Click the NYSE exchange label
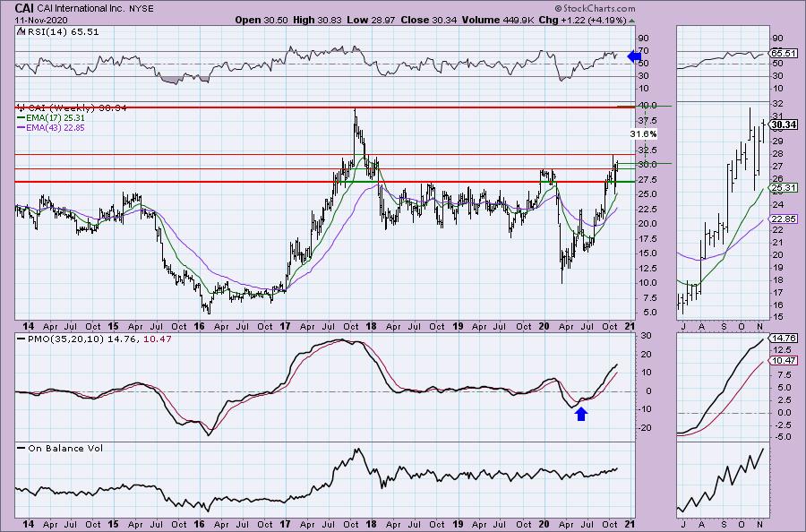Viewport: 806px width, 532px height. click(x=141, y=9)
